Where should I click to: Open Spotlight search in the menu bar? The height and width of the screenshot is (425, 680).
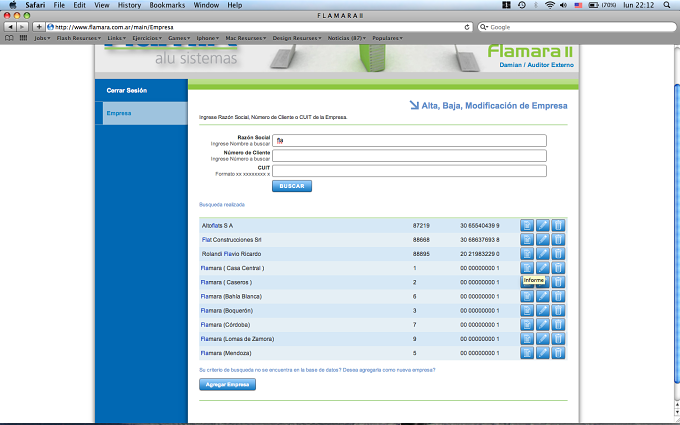pyautogui.click(x=667, y=5)
